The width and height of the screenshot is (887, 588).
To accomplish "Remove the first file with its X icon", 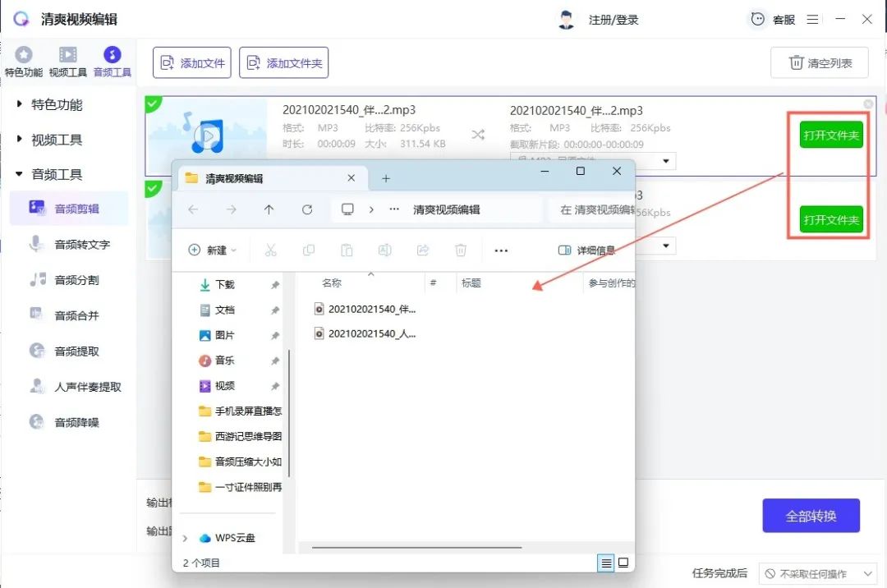I will pyautogui.click(x=868, y=104).
